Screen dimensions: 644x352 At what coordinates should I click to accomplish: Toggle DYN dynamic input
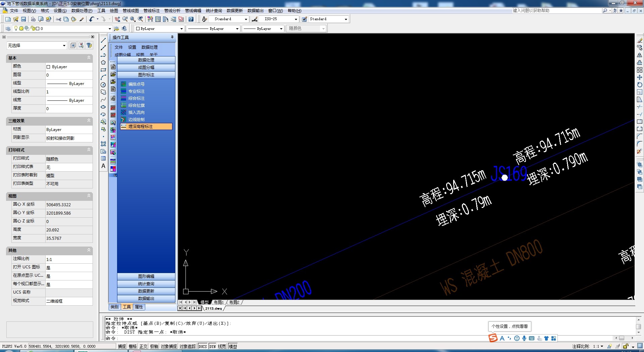[x=212, y=346]
